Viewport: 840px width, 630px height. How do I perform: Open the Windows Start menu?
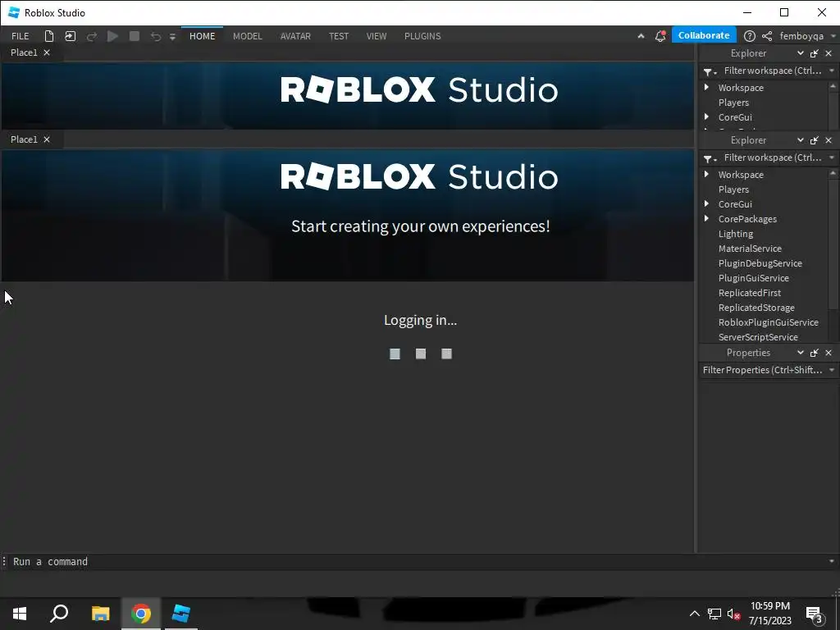[20, 614]
